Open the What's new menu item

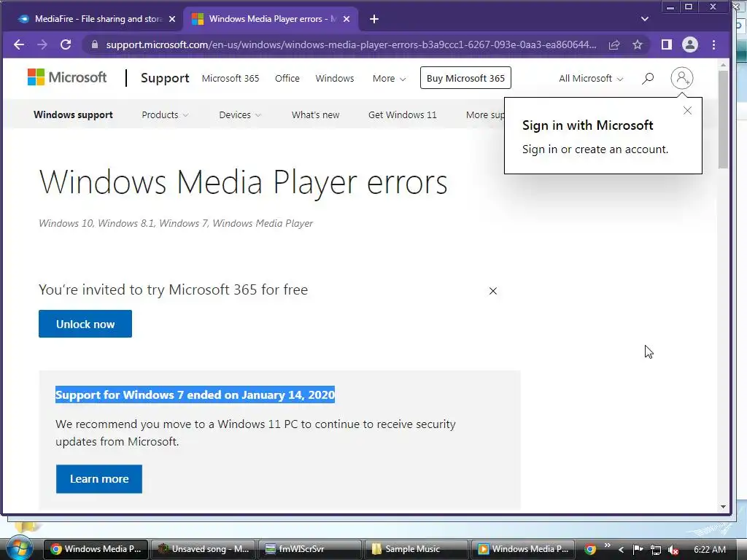tap(315, 114)
